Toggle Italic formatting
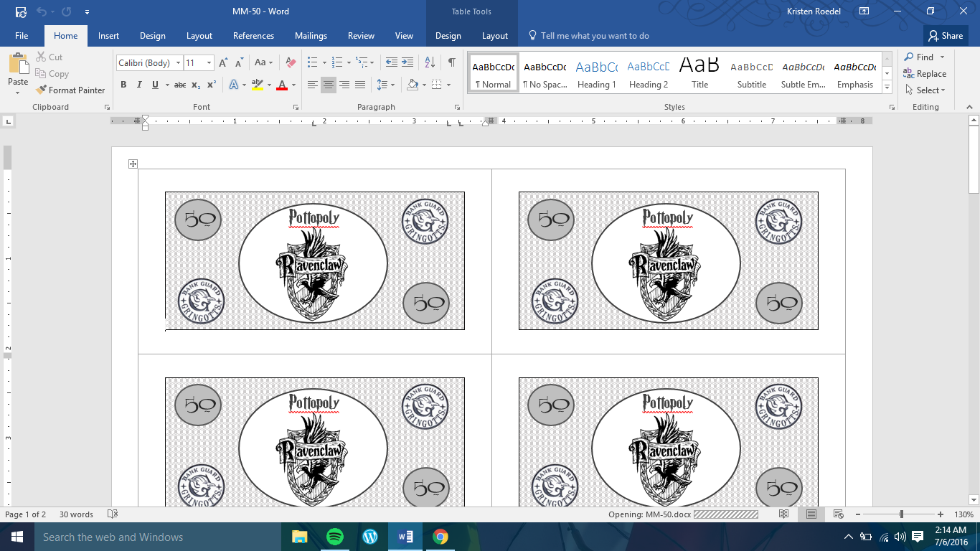The image size is (980, 551). [x=139, y=85]
